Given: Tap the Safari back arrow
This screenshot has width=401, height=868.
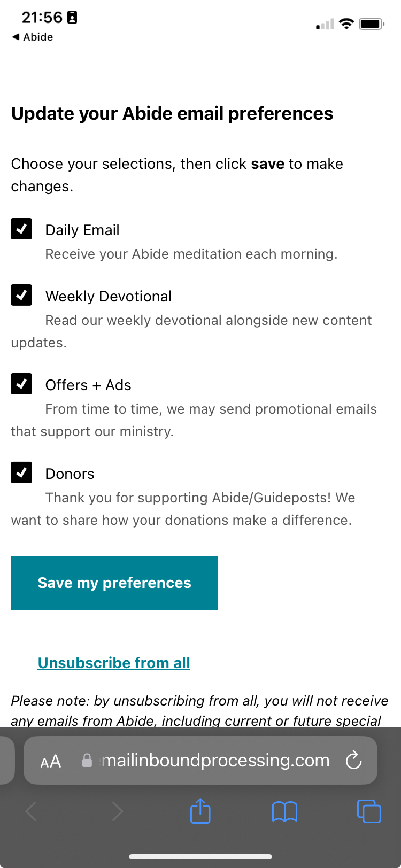Looking at the screenshot, I should click(x=31, y=811).
